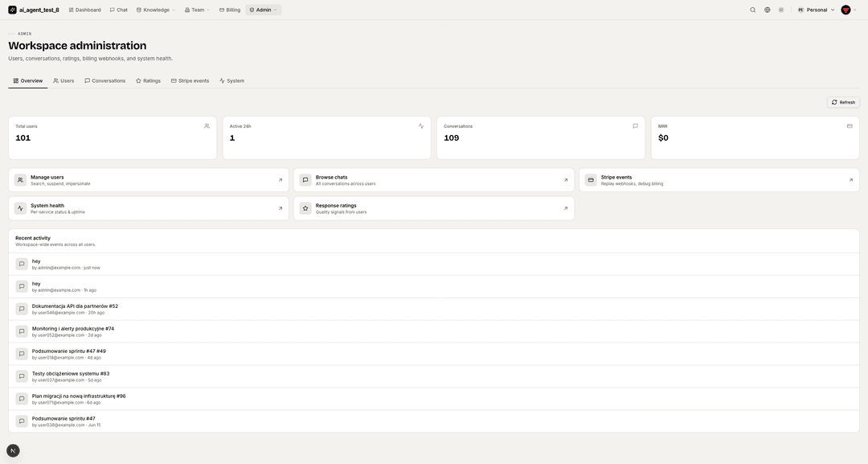This screenshot has width=868, height=464.
Task: Expand the Personal workspace switcher
Action: [816, 10]
